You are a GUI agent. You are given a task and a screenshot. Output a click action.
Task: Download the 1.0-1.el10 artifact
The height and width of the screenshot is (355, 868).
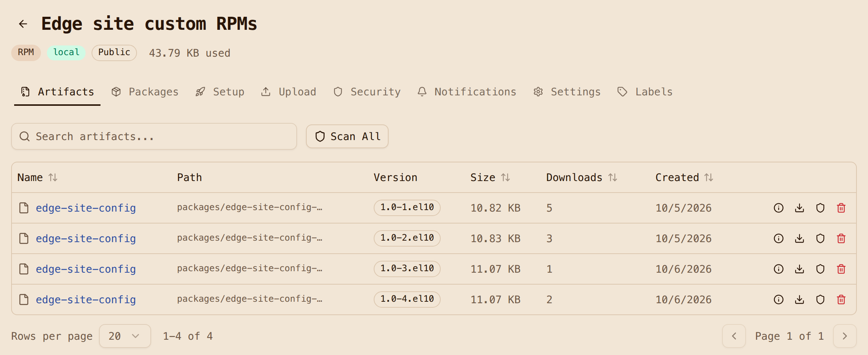[800, 208]
